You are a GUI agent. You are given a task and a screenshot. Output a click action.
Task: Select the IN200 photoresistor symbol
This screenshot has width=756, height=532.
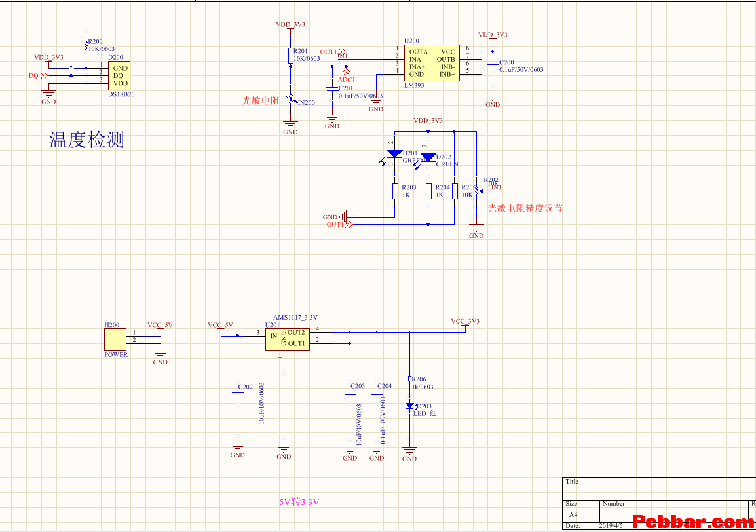point(290,100)
